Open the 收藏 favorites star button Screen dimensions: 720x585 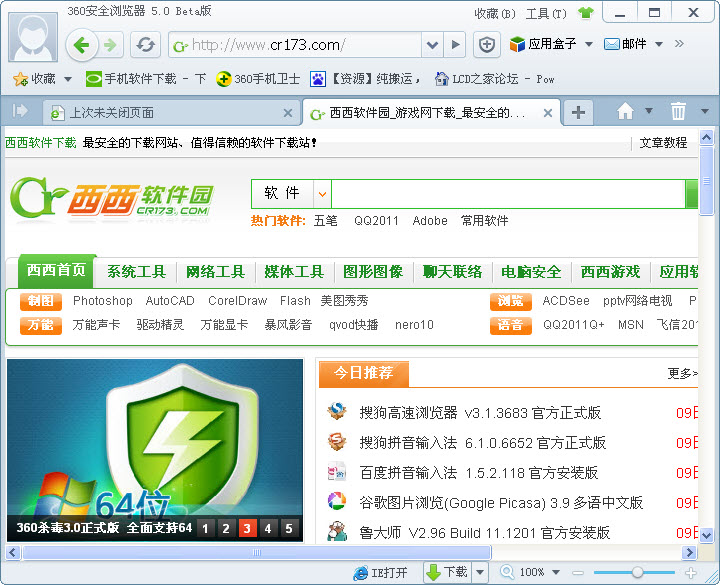[x=34, y=79]
